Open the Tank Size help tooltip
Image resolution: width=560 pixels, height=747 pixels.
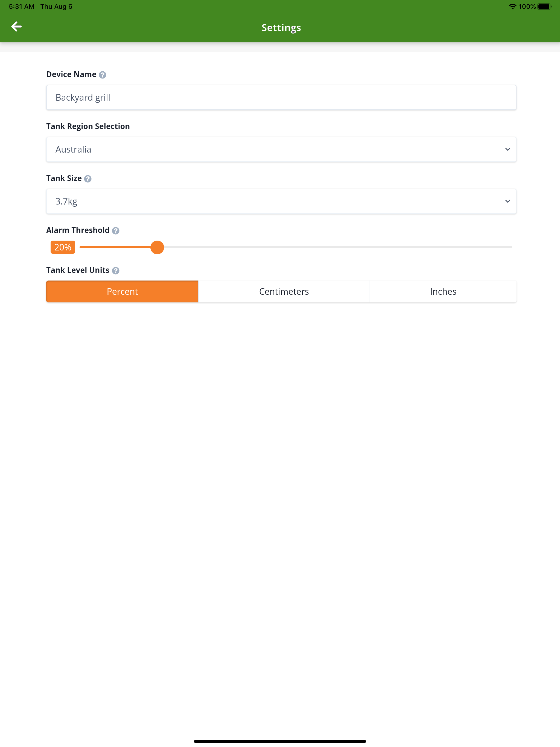[87, 179]
